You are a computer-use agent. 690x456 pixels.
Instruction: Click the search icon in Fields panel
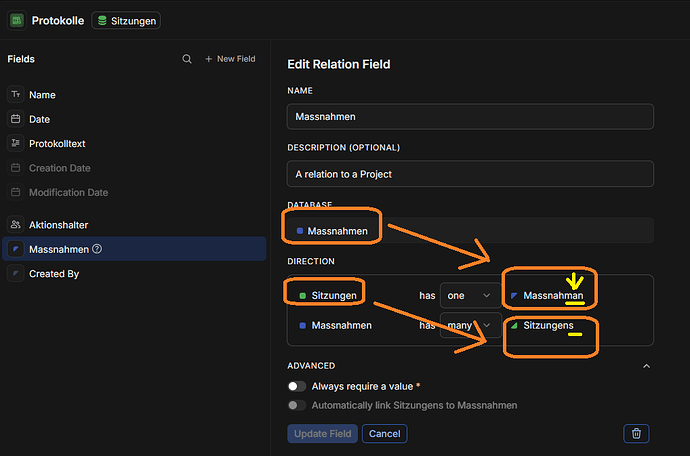click(187, 59)
